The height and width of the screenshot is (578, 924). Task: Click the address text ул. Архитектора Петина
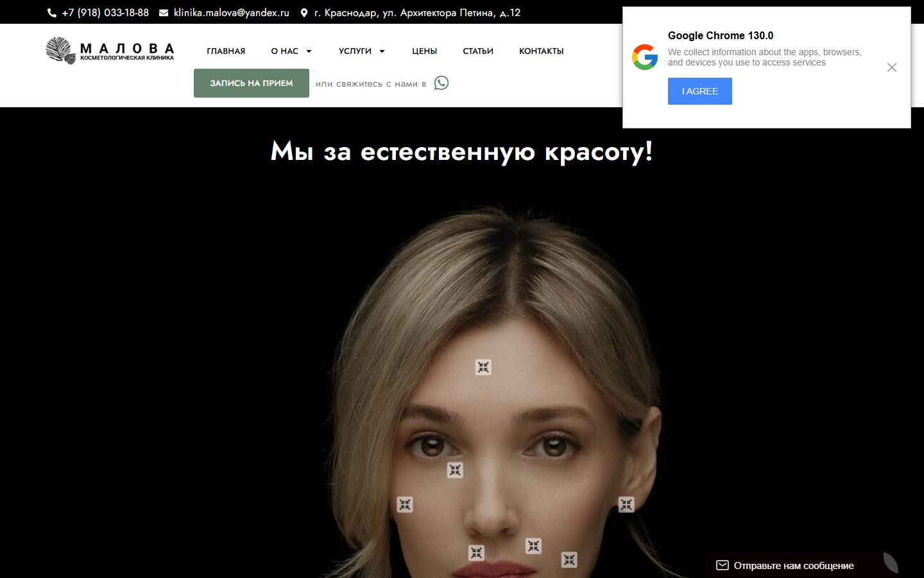[x=439, y=13]
